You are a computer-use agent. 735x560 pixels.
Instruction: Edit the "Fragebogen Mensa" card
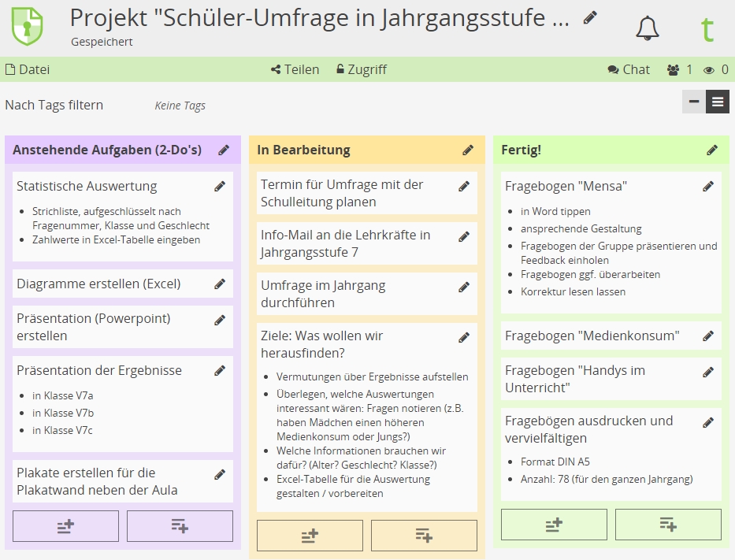tap(708, 187)
